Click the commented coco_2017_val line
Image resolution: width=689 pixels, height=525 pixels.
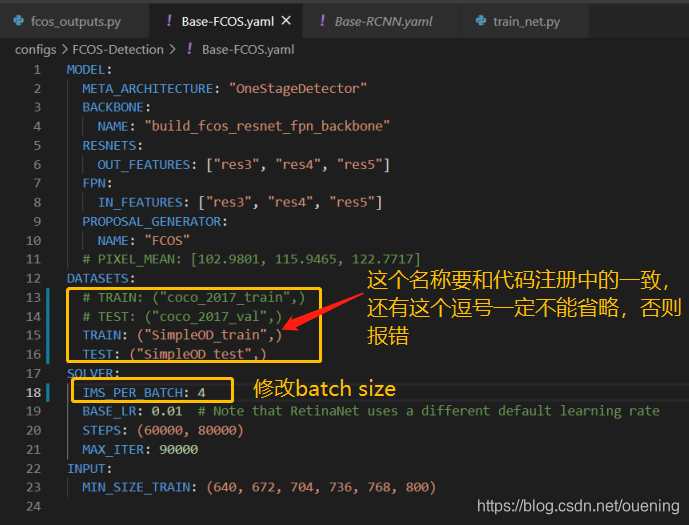pos(182,317)
